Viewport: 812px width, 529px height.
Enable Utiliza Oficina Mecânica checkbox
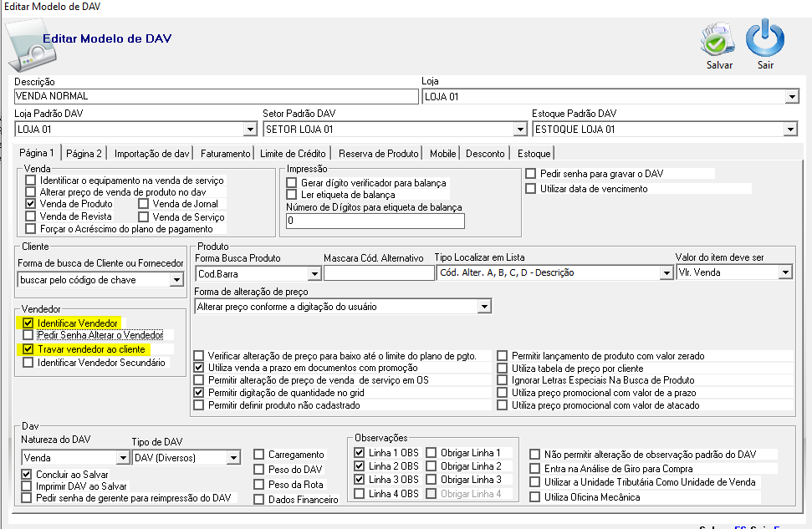(x=535, y=497)
